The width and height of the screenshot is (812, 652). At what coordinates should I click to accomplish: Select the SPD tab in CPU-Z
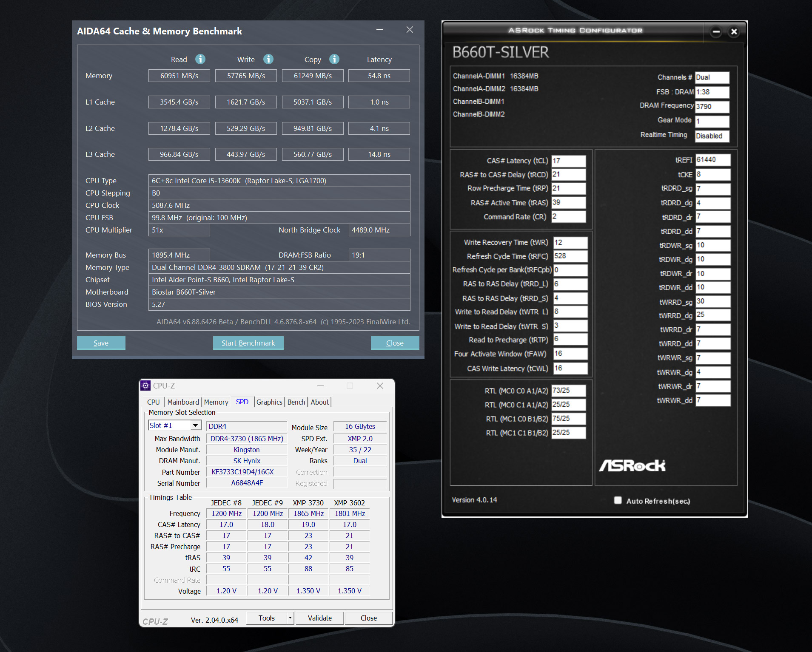(x=242, y=402)
